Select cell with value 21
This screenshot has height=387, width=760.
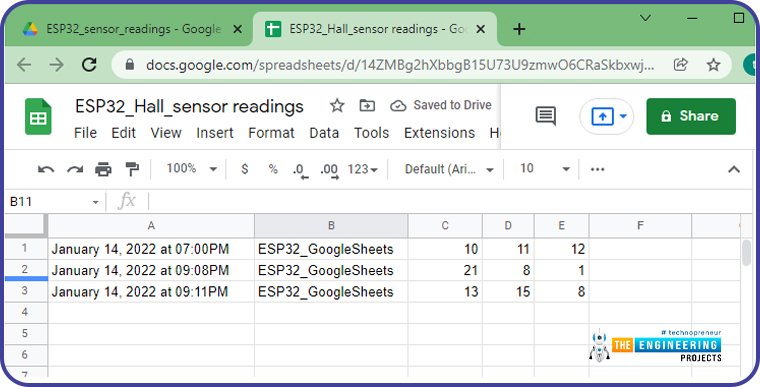pyautogui.click(x=445, y=270)
